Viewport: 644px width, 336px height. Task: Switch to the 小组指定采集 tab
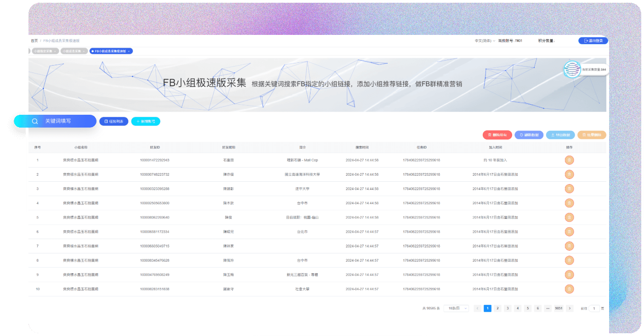pyautogui.click(x=43, y=51)
